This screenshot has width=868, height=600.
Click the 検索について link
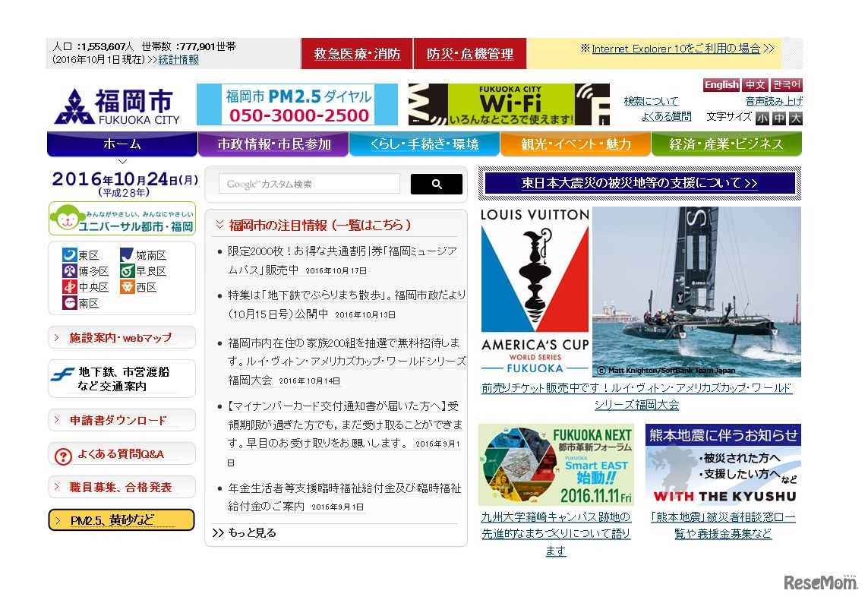[x=651, y=101]
